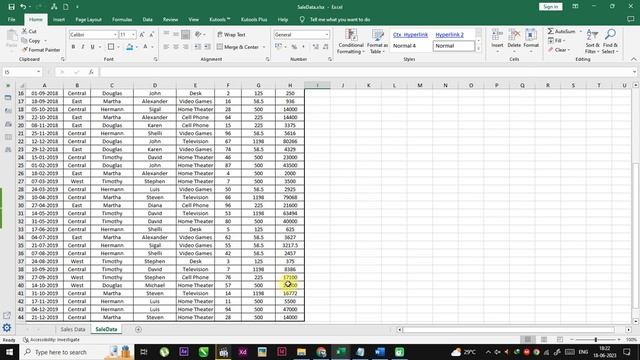The width and height of the screenshot is (640, 360).
Task: Open the Data tab
Action: [x=148, y=19]
